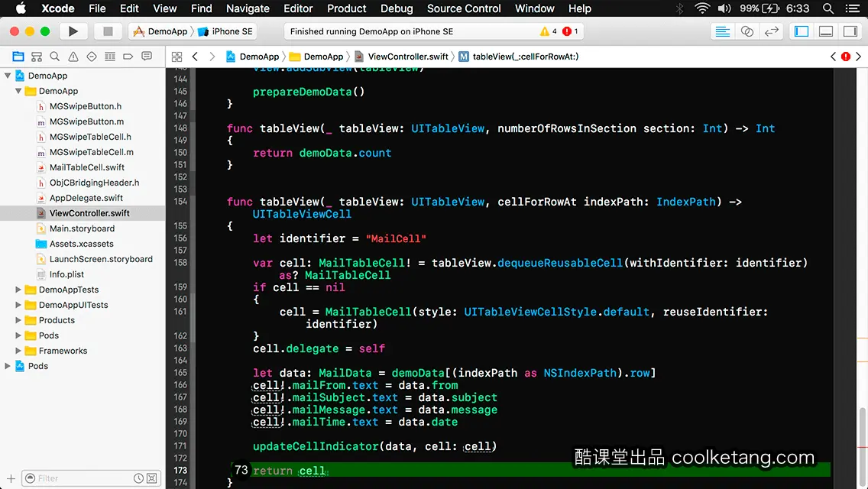Select the Assistant editor
The height and width of the screenshot is (489, 868).
[747, 31]
